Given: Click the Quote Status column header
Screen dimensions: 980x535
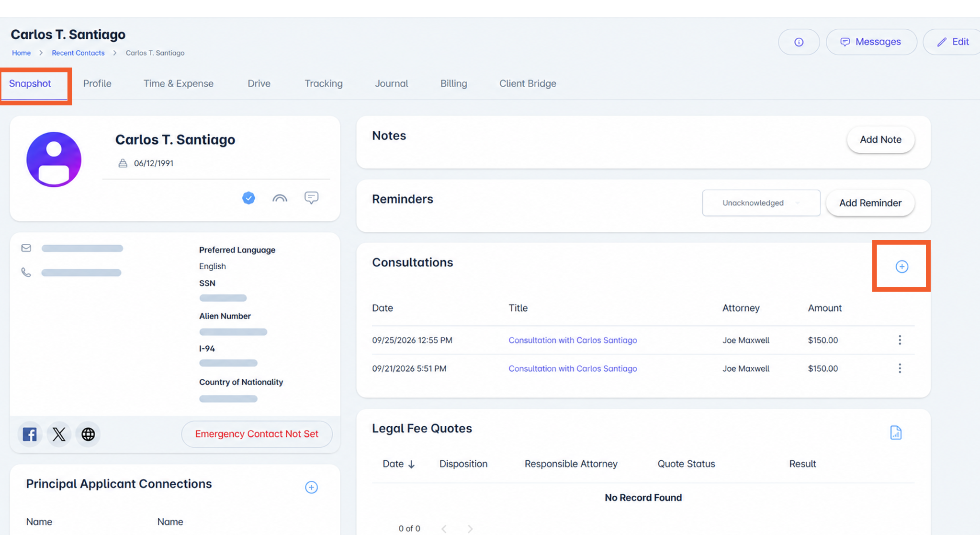Looking at the screenshot, I should 686,464.
